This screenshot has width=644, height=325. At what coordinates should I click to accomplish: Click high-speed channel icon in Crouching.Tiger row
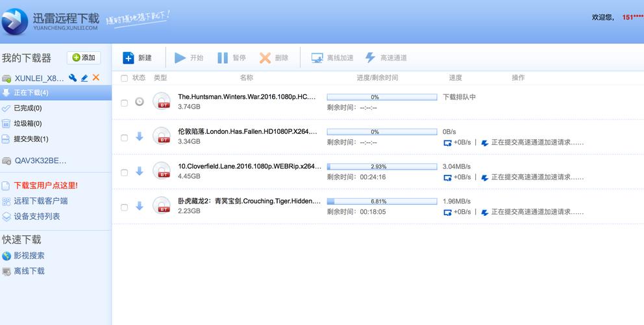click(x=485, y=213)
